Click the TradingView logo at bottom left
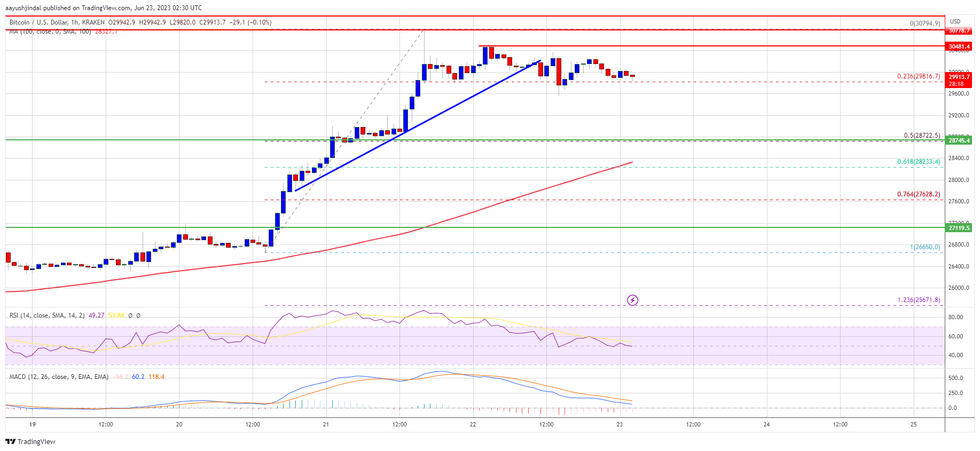 coord(30,441)
